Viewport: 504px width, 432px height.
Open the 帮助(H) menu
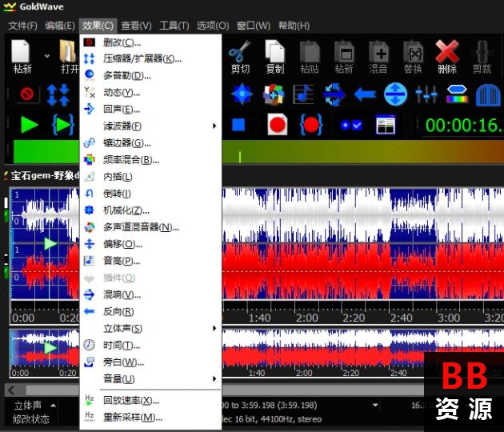(x=294, y=26)
